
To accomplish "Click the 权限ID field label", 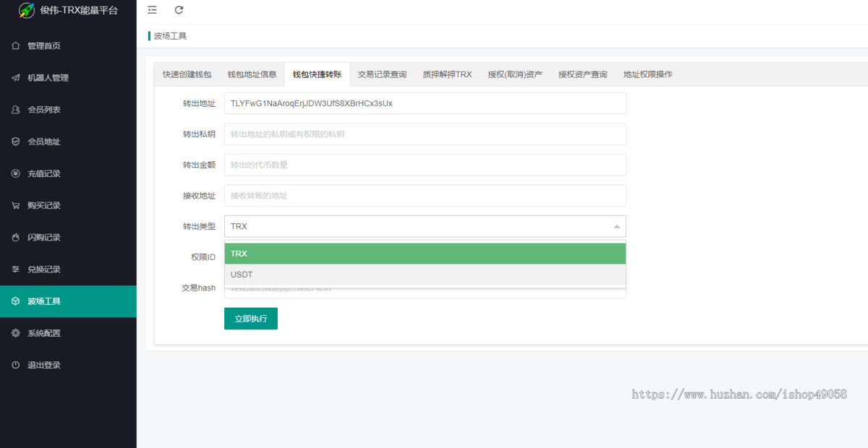I will 203,257.
